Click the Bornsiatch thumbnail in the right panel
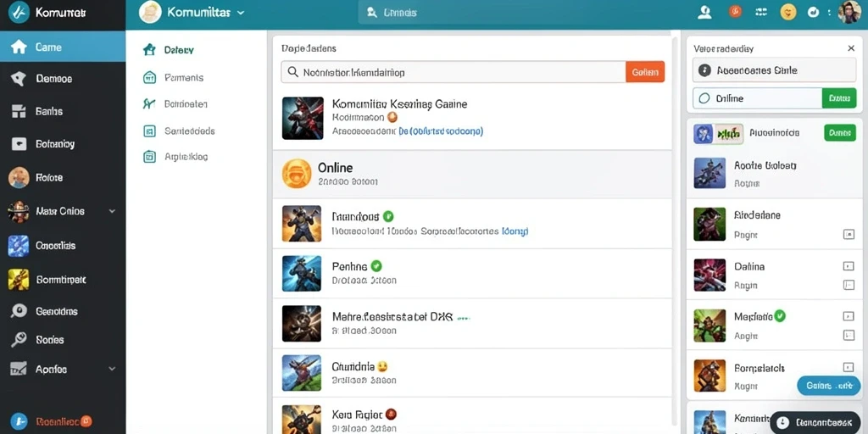This screenshot has height=434, width=868. click(x=709, y=376)
